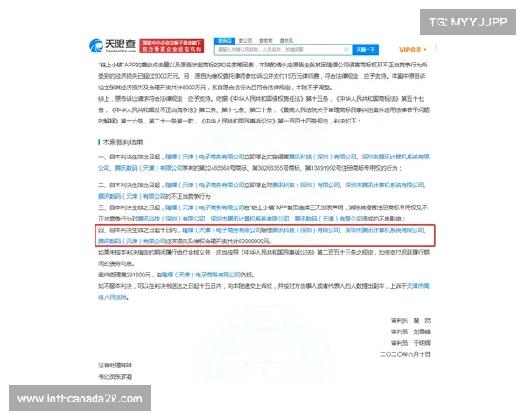Select the highlighted first search tab
The height and width of the screenshot is (420, 525).
click(x=225, y=41)
